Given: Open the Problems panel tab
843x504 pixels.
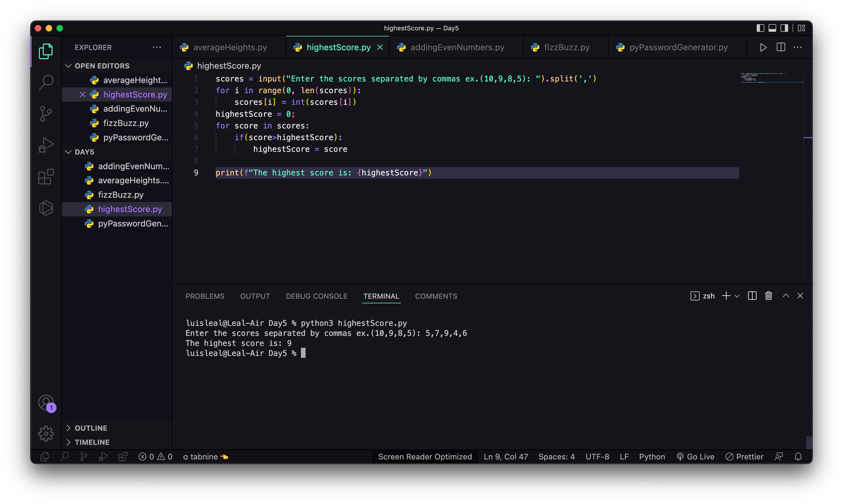Looking at the screenshot, I should click(205, 296).
